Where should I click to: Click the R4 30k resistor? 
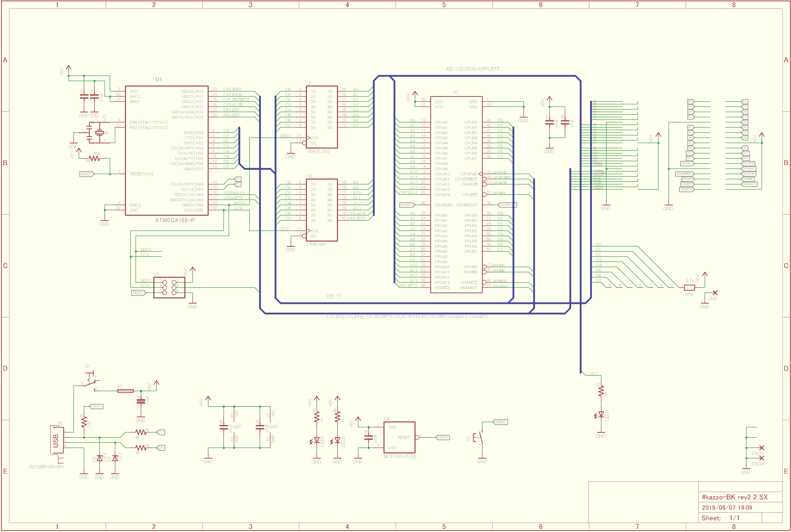94,158
